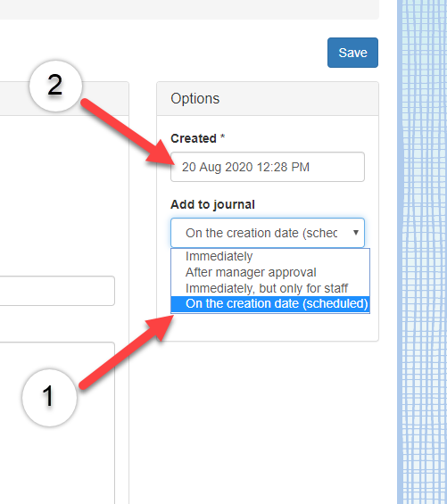The width and height of the screenshot is (447, 504).
Task: Click the Add to journal label
Action: tap(212, 204)
